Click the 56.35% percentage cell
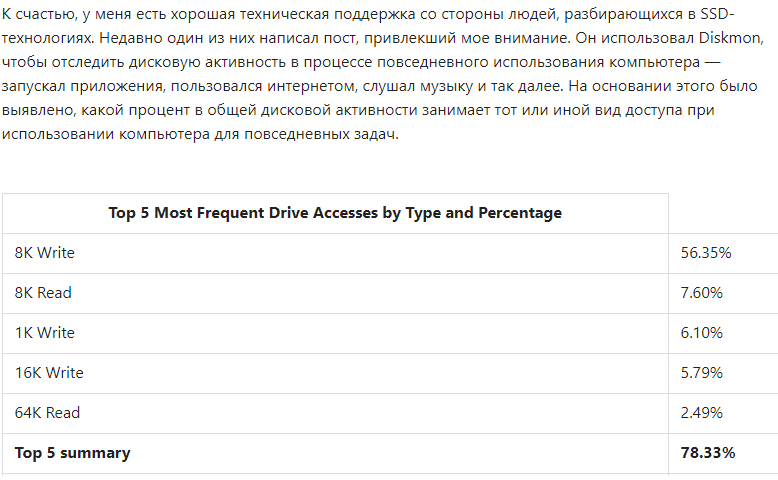The width and height of the screenshot is (778, 480). point(707,253)
